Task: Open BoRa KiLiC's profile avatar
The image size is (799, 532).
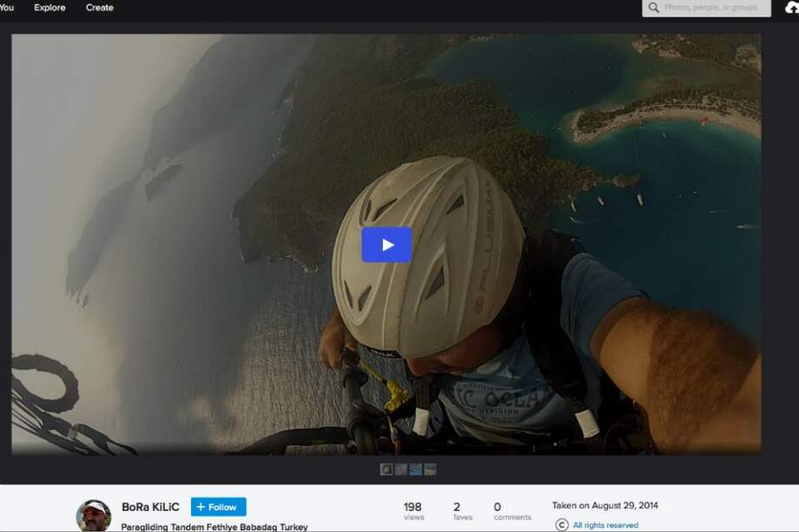Action: (94, 516)
